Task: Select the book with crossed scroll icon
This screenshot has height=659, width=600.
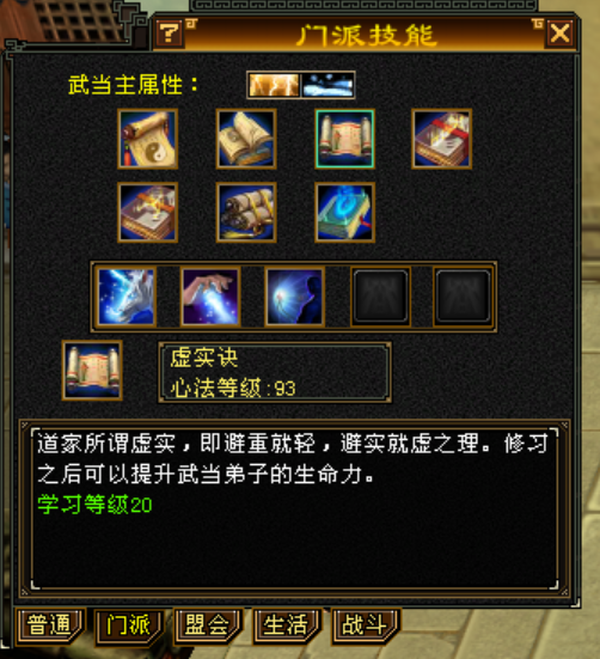Action: pyautogui.click(x=147, y=213)
